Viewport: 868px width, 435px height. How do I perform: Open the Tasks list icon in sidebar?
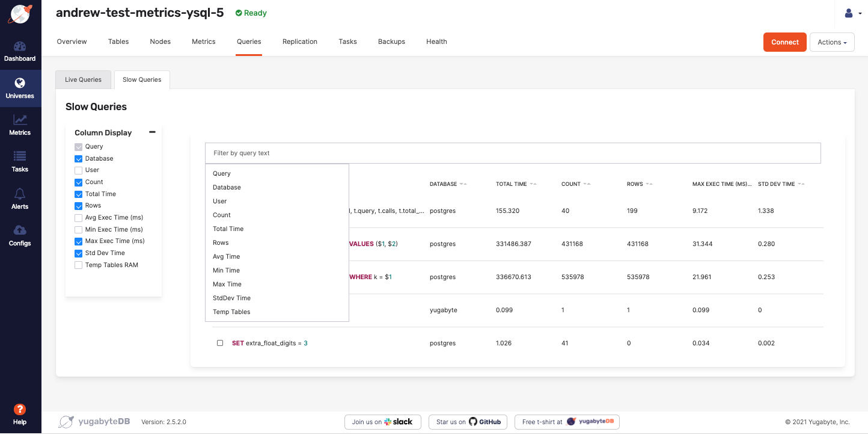pyautogui.click(x=20, y=157)
